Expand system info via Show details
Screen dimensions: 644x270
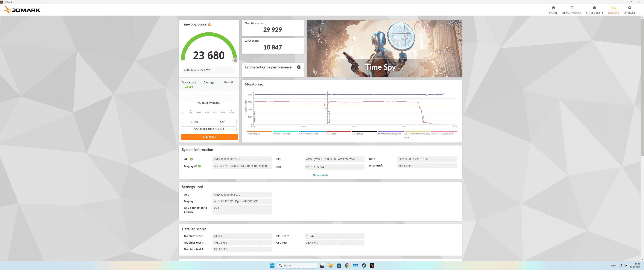(x=320, y=175)
